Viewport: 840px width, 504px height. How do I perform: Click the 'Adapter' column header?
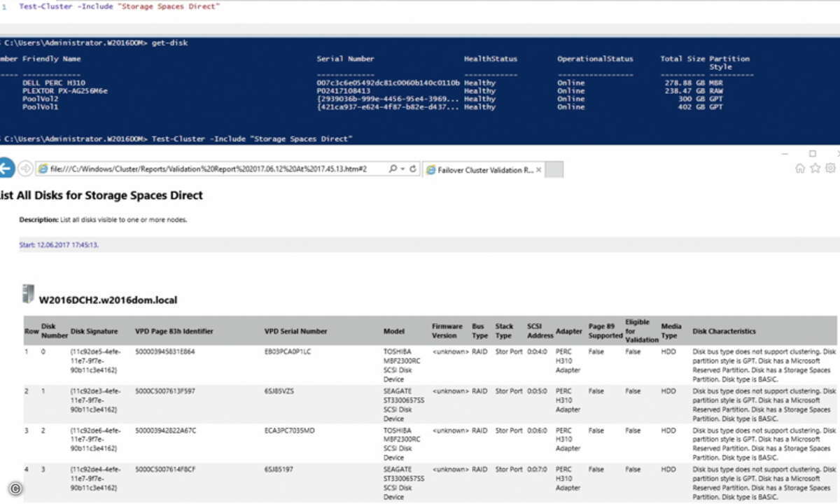[x=569, y=331]
